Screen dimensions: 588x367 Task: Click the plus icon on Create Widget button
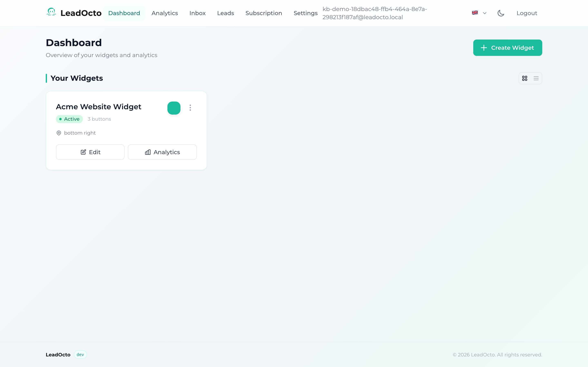[x=484, y=48]
